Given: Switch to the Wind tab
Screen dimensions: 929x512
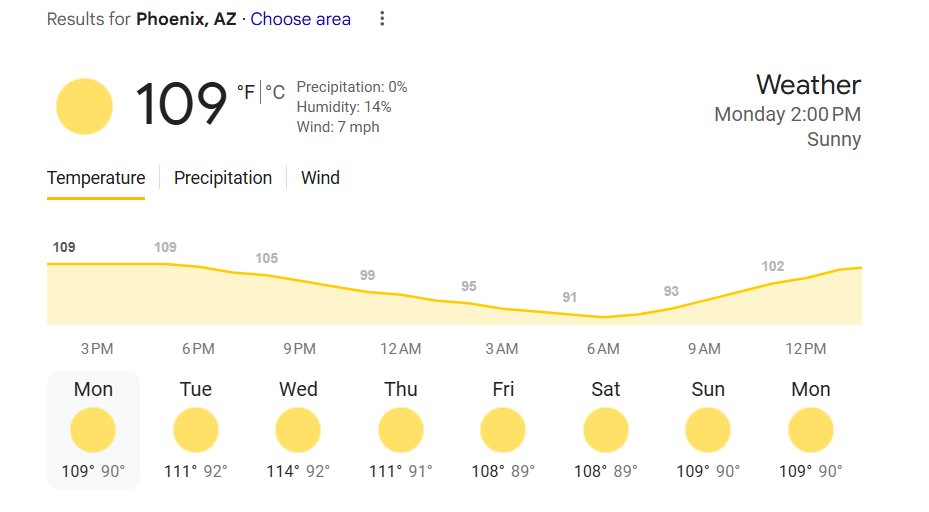Looking at the screenshot, I should point(320,178).
